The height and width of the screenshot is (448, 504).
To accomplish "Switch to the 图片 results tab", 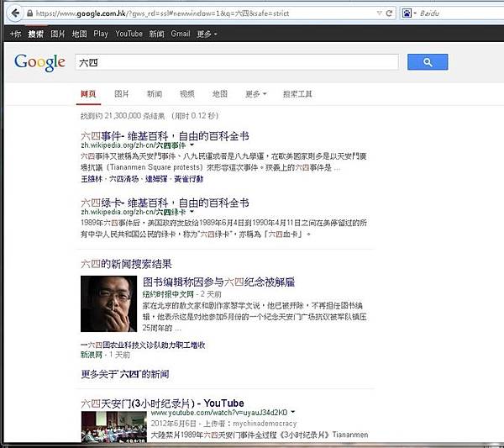I will pos(122,94).
